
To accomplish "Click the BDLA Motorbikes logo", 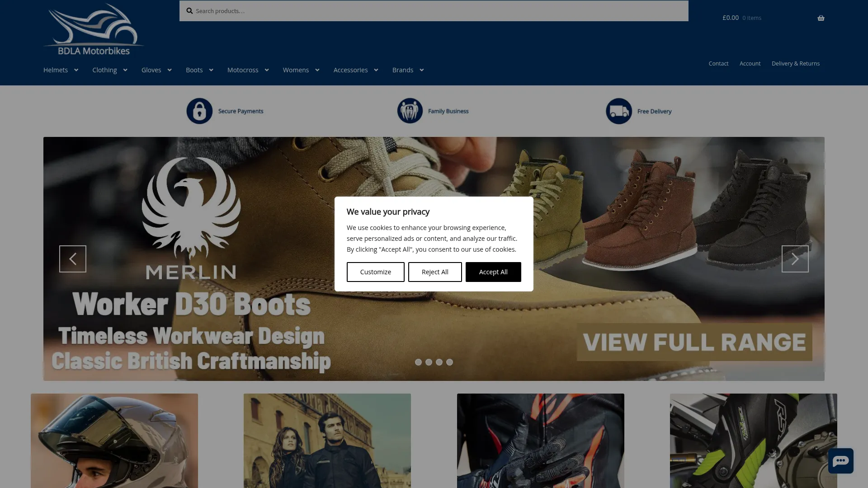I will pyautogui.click(x=94, y=29).
